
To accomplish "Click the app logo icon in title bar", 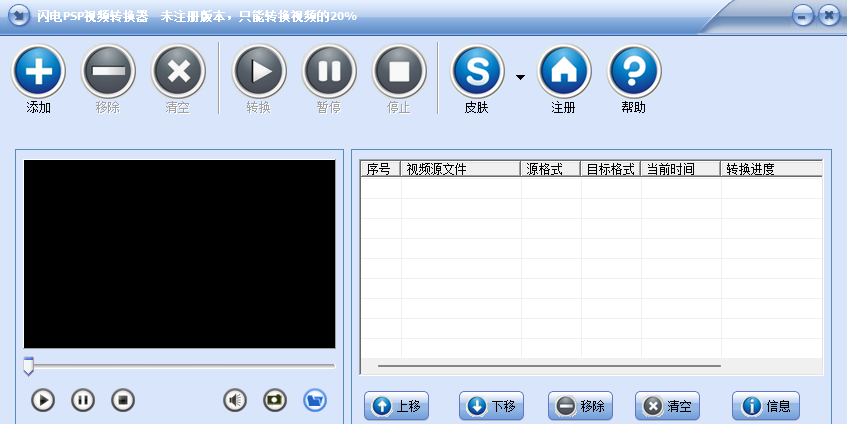I will click(x=19, y=16).
